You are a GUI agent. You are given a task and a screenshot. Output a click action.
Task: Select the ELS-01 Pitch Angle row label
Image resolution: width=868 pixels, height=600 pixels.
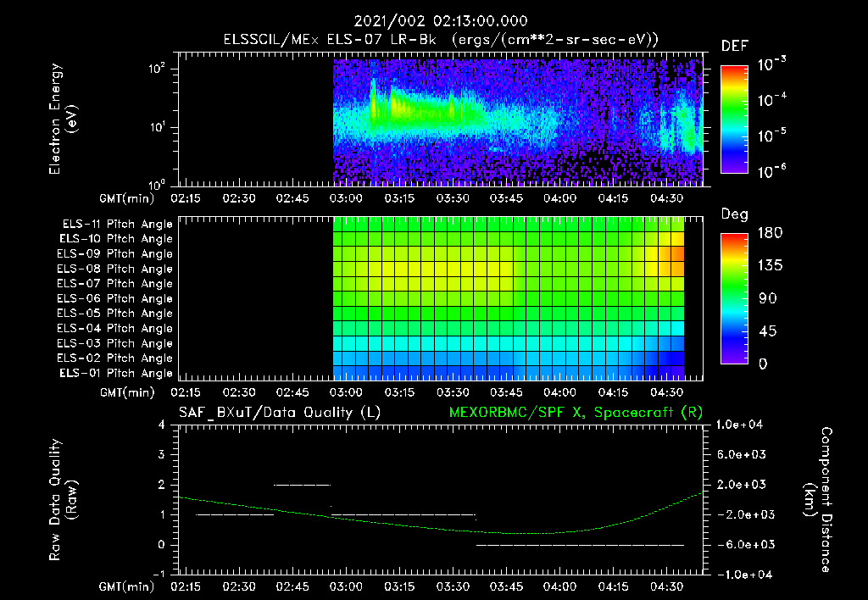(116, 374)
